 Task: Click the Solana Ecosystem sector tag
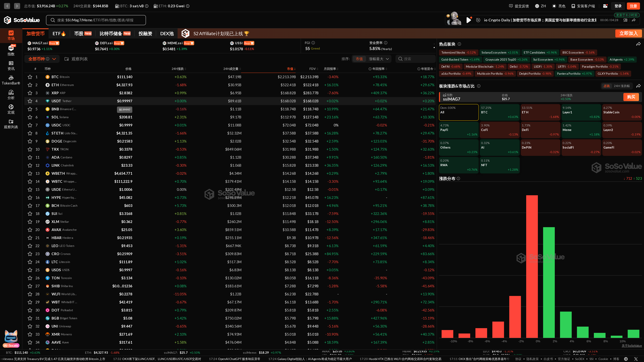(x=500, y=52)
